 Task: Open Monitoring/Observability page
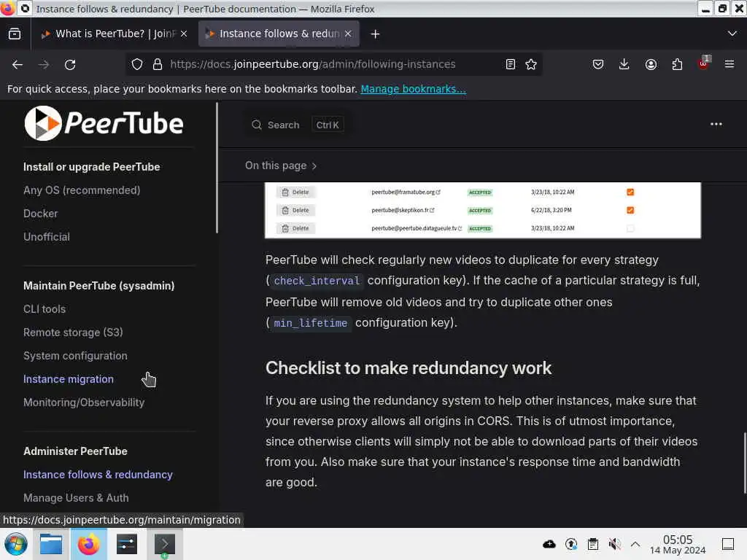coord(84,402)
